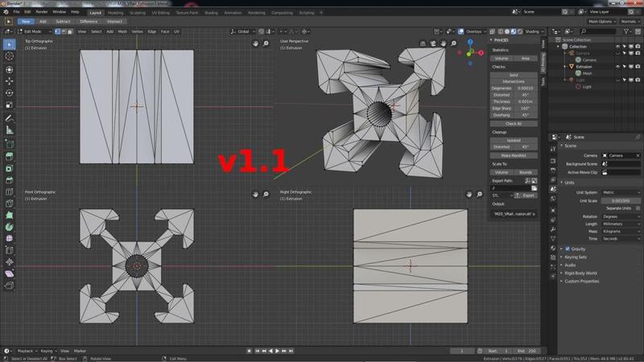This screenshot has height=362, width=644.
Task: Switch to the Modeling workspace tab
Action: pyautogui.click(x=116, y=13)
